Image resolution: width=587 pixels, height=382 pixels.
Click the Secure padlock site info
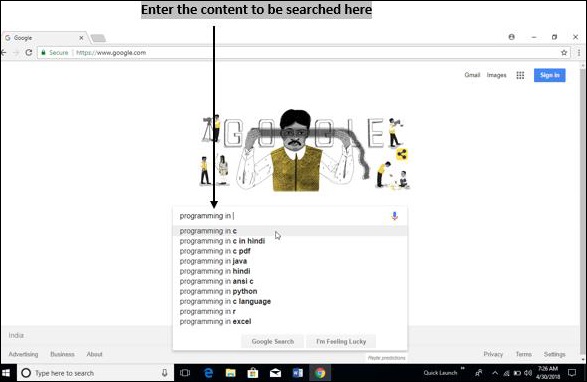(x=55, y=53)
